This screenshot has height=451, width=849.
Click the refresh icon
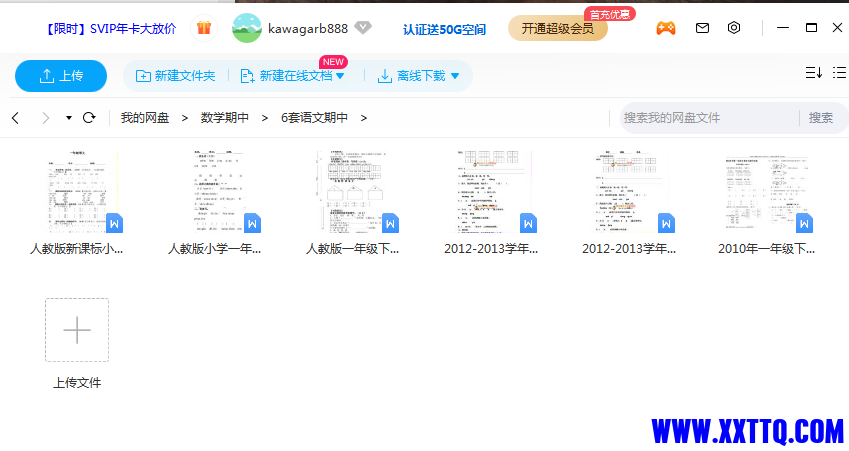[x=89, y=118]
